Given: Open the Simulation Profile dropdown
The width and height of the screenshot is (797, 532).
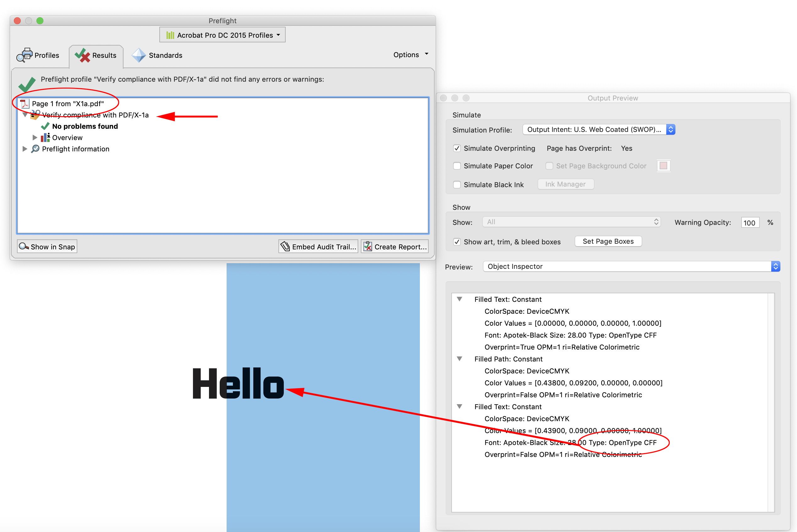Looking at the screenshot, I should pos(671,129).
